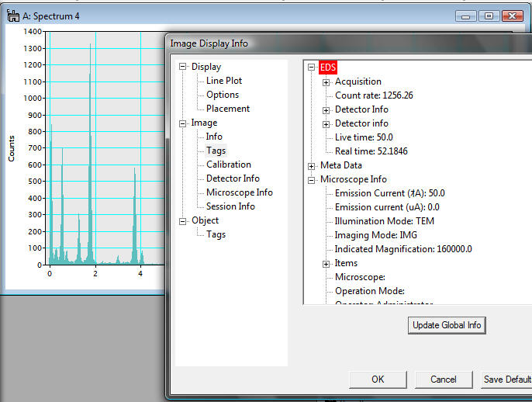Click the Counts axis label on the spectrum

pyautogui.click(x=12, y=148)
